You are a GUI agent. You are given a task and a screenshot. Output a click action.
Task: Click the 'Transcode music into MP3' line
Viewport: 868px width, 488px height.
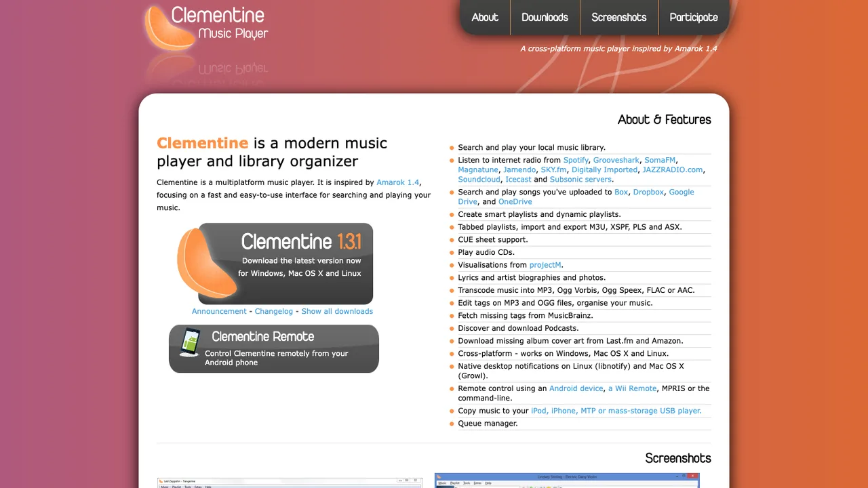click(x=576, y=290)
